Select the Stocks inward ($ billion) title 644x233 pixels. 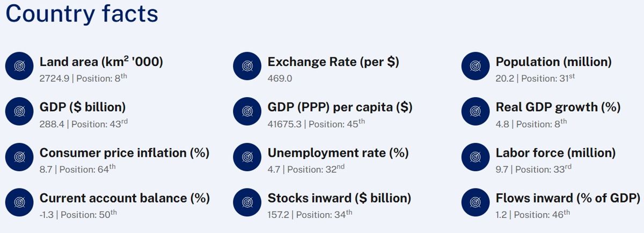point(339,199)
